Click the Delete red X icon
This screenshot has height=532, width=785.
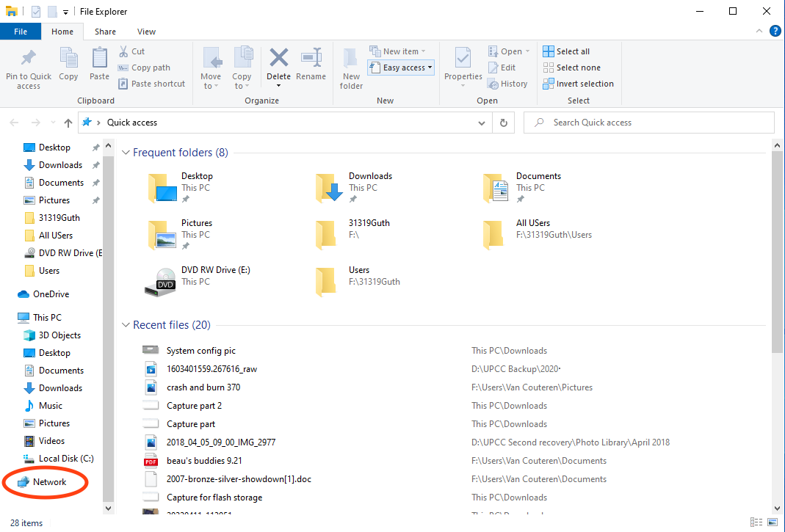(x=278, y=58)
